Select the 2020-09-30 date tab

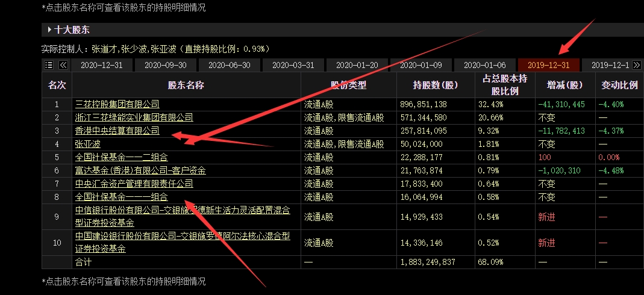pyautogui.click(x=166, y=65)
